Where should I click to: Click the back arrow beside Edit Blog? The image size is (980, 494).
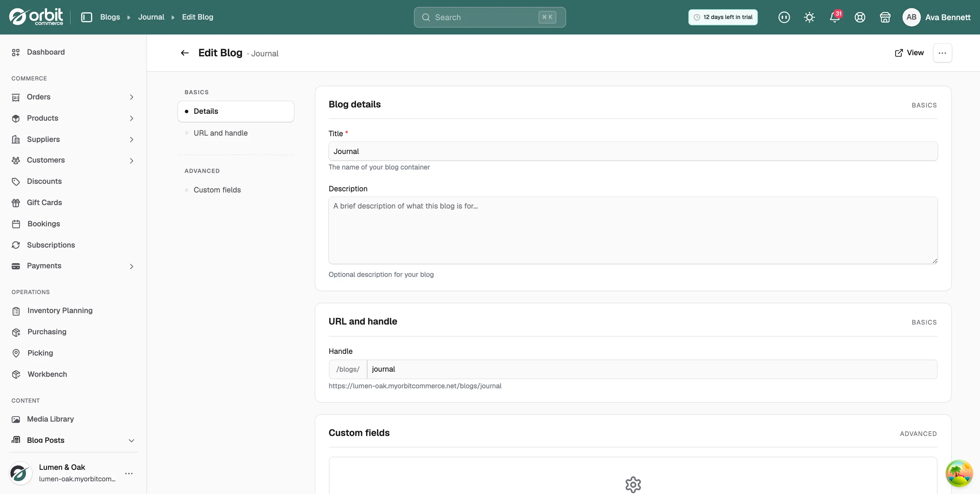pos(185,53)
